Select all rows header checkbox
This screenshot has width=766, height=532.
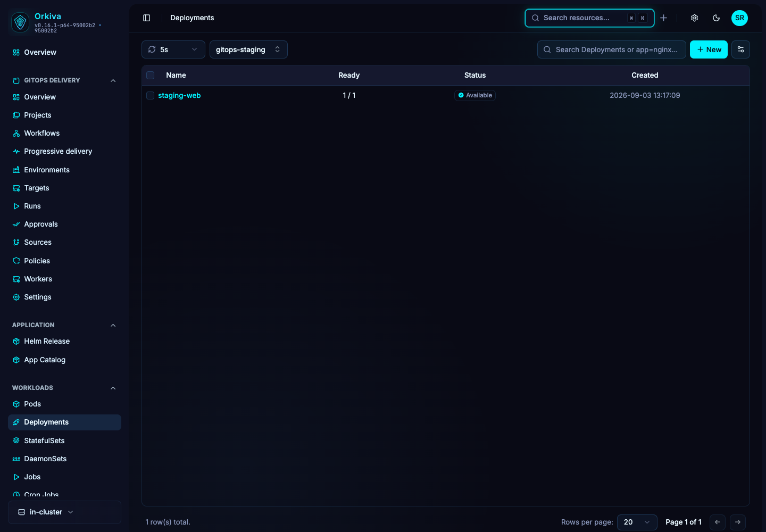(x=151, y=76)
